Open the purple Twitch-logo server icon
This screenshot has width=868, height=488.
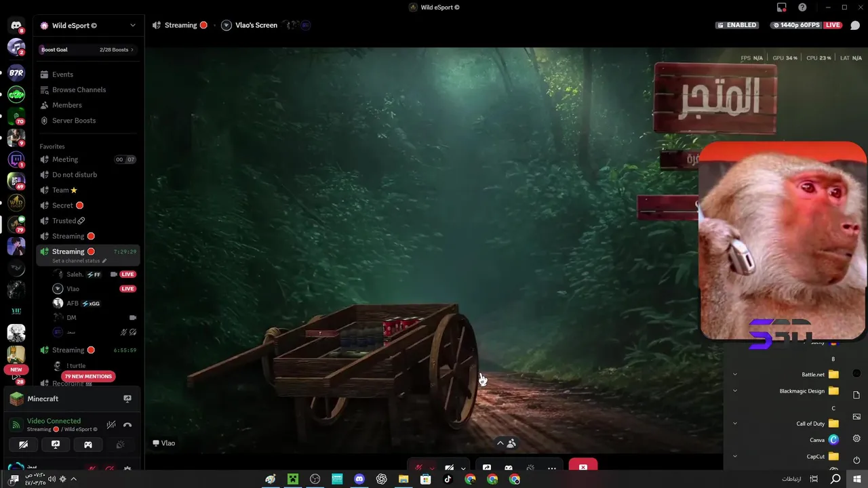coord(16,160)
